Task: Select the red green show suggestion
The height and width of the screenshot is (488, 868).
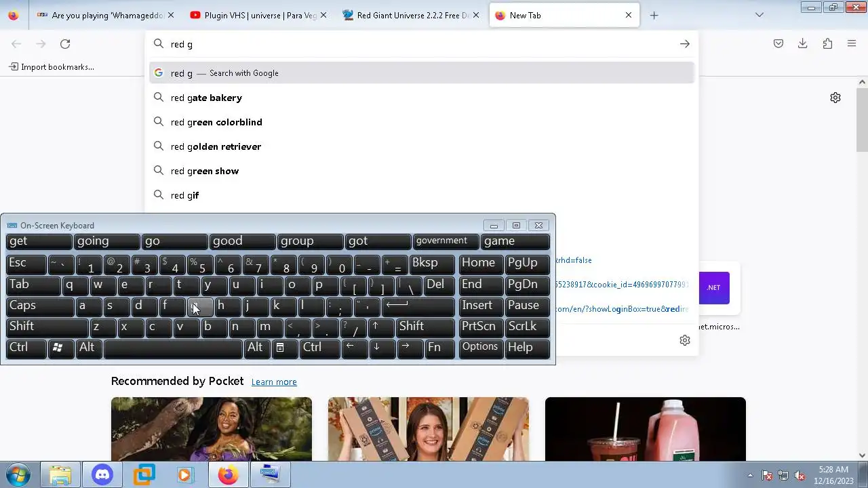Action: 422,171
